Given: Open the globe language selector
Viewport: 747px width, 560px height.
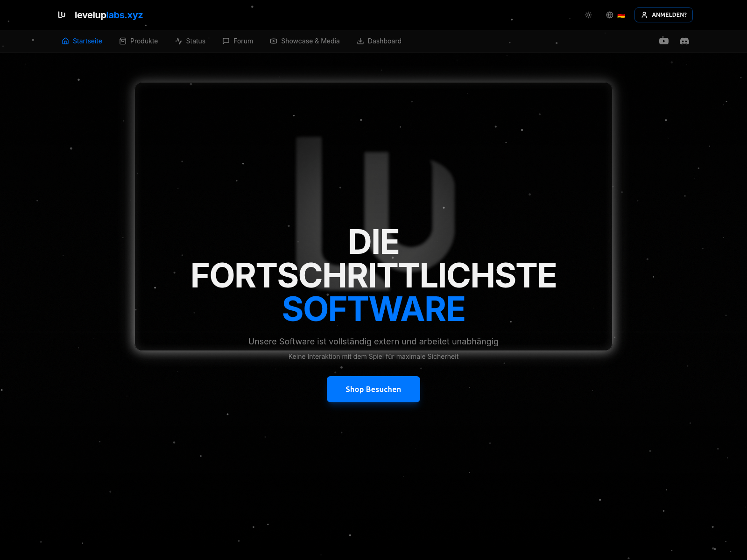Looking at the screenshot, I should coord(610,15).
